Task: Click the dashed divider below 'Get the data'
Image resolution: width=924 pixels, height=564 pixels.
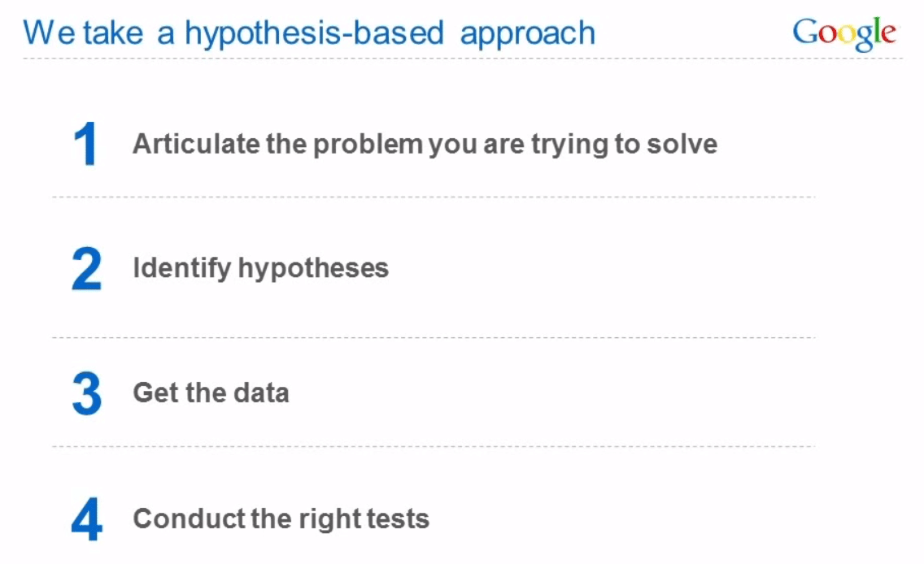Action: tap(434, 446)
